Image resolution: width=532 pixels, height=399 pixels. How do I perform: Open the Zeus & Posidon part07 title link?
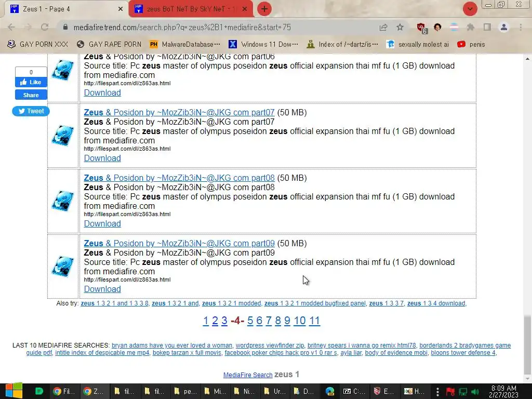point(179,112)
